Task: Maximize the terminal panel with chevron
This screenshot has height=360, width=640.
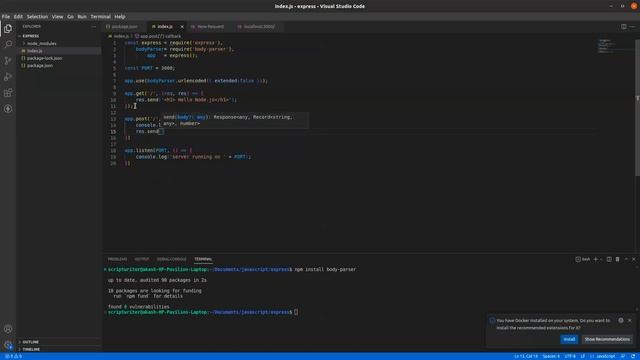Action: pos(626,259)
